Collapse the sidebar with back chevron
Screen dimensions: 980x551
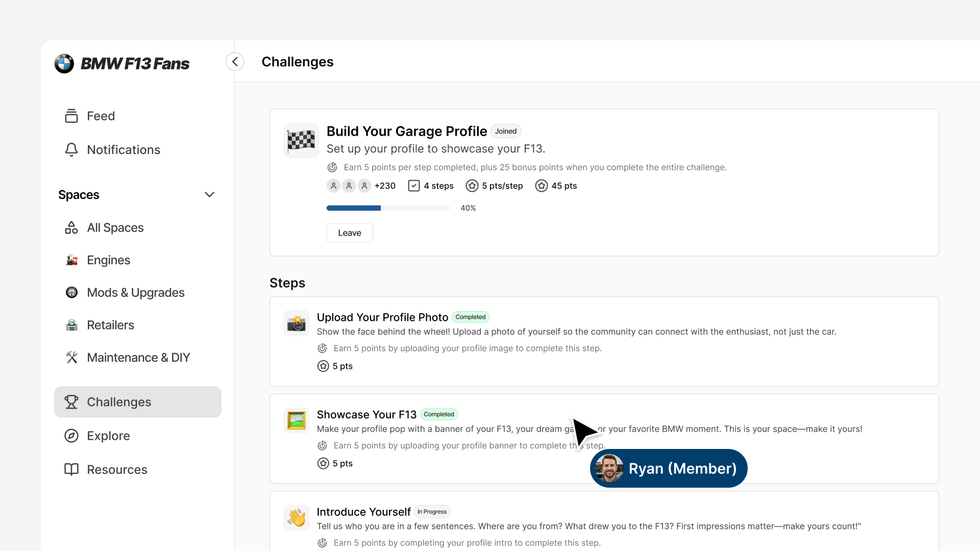pyautogui.click(x=235, y=62)
